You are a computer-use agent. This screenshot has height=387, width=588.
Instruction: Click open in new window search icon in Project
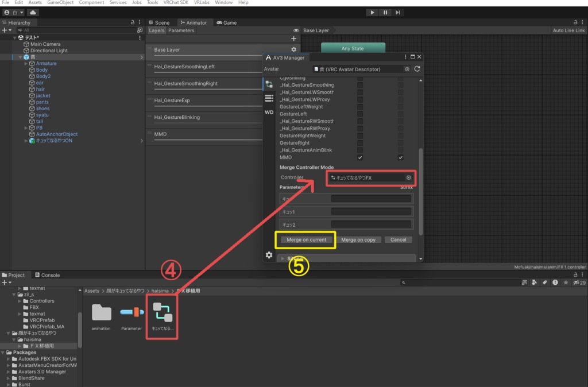pyautogui.click(x=524, y=282)
